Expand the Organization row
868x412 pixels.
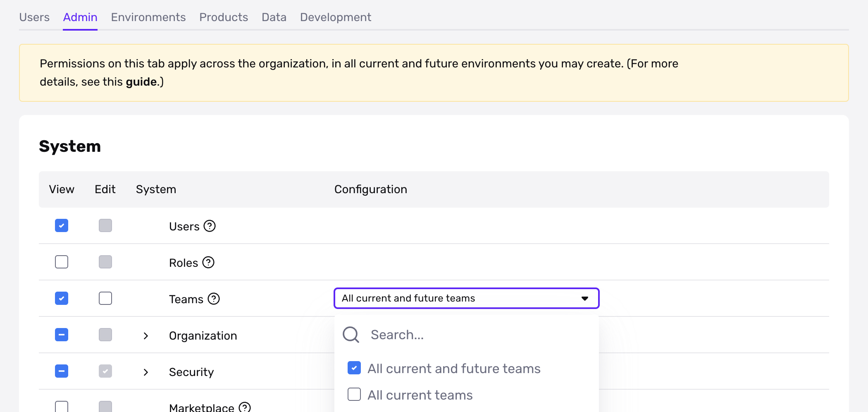(x=145, y=336)
